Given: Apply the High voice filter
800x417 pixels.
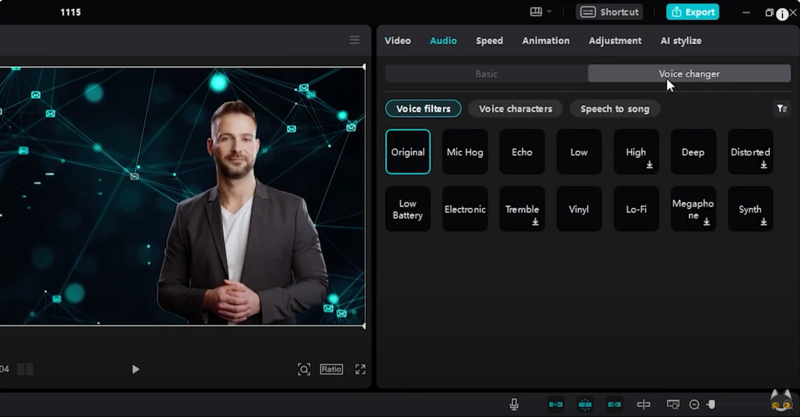Looking at the screenshot, I should click(x=636, y=152).
